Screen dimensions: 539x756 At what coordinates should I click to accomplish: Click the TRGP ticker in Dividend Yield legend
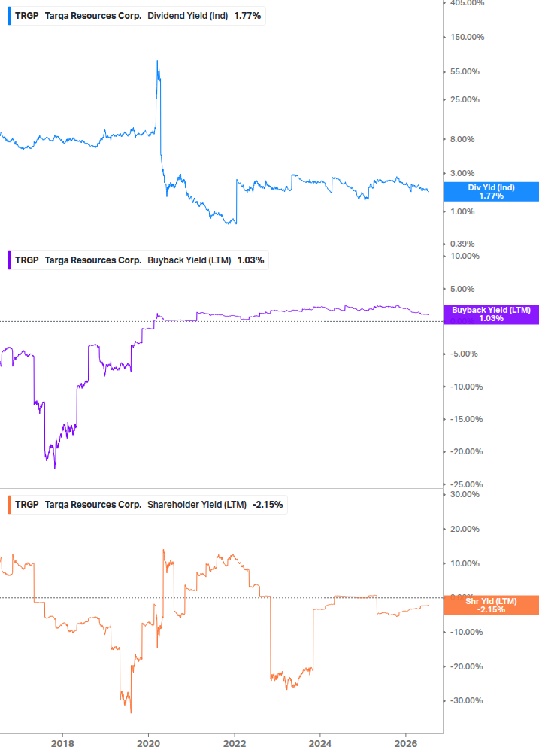pyautogui.click(x=26, y=16)
